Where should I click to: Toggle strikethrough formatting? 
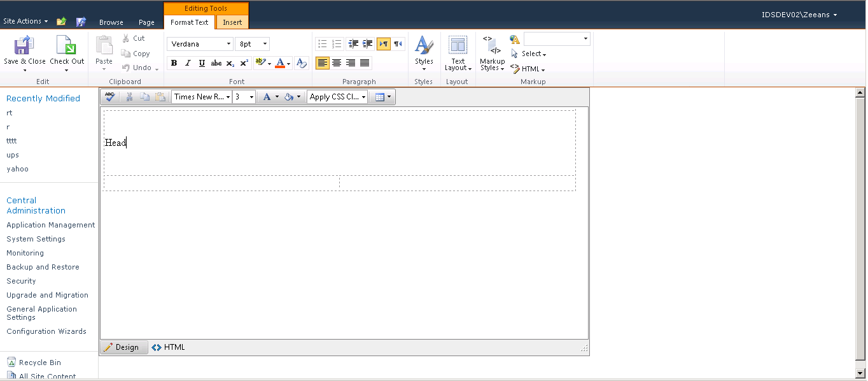[216, 63]
